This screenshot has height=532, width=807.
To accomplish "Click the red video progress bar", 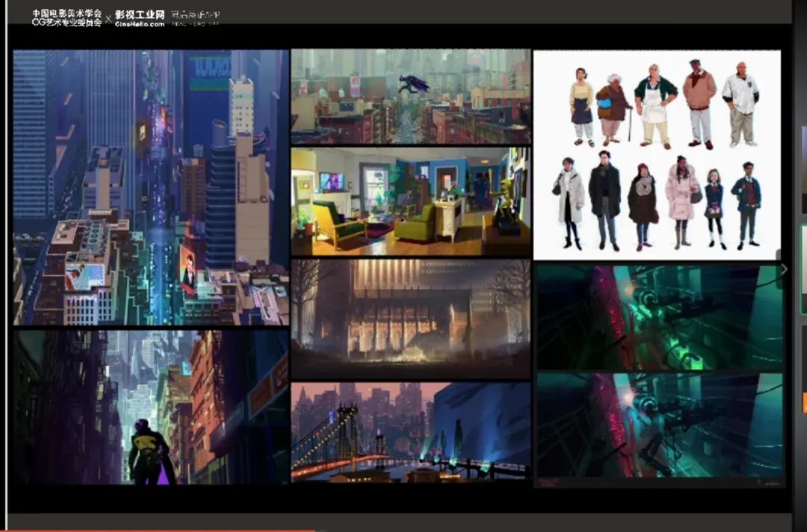I will [157, 530].
